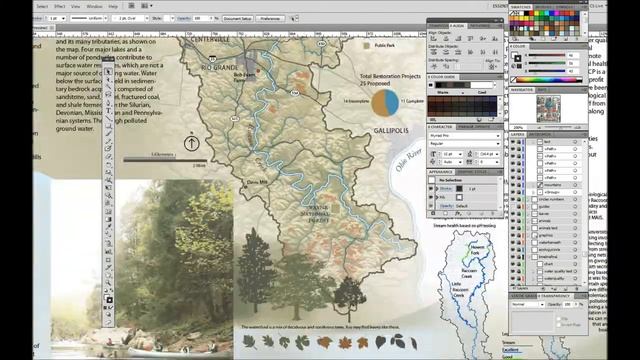Click Opacity link in control bar

184,18
